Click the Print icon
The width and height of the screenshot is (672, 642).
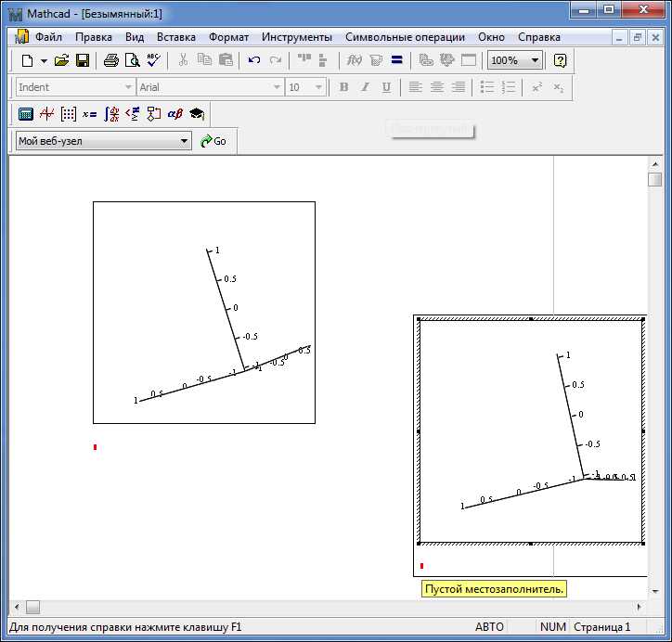coord(111,60)
